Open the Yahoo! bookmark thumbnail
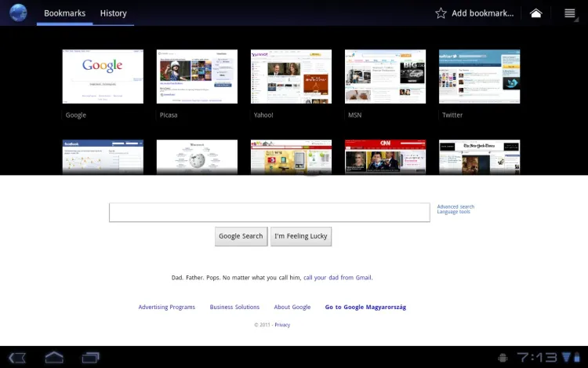The image size is (588, 368). [x=291, y=77]
